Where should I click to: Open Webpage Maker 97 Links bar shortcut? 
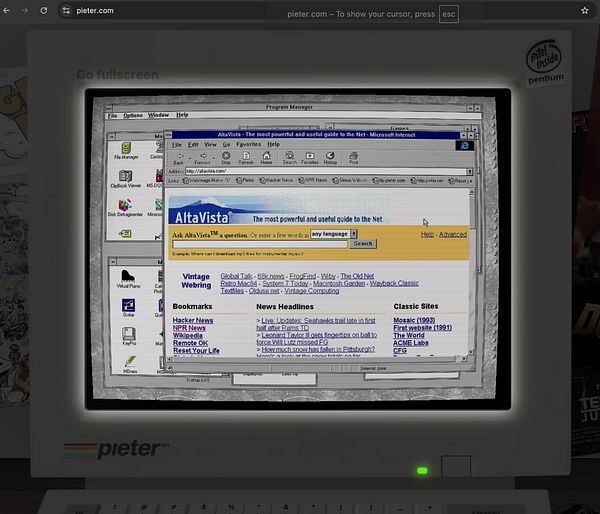click(x=207, y=180)
